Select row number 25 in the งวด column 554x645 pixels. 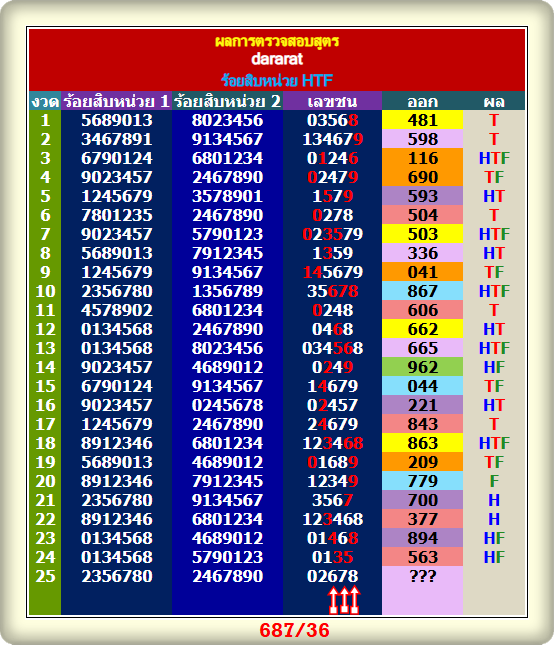[45, 576]
